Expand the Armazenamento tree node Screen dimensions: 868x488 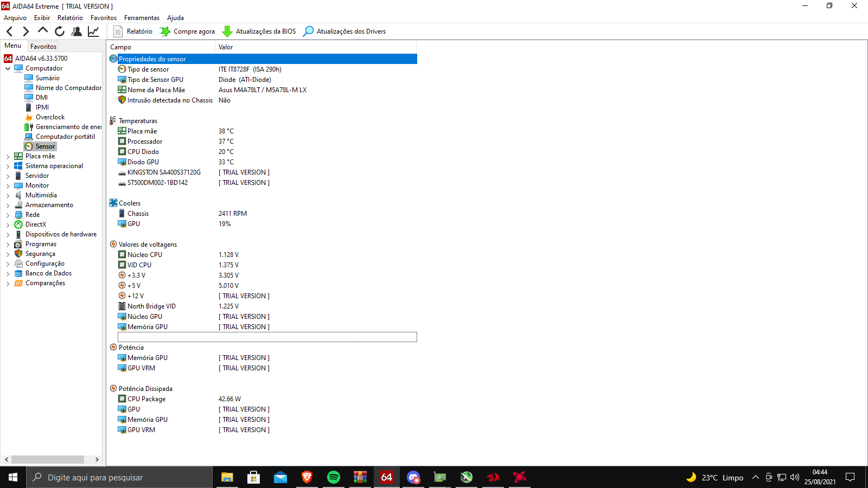click(8, 206)
